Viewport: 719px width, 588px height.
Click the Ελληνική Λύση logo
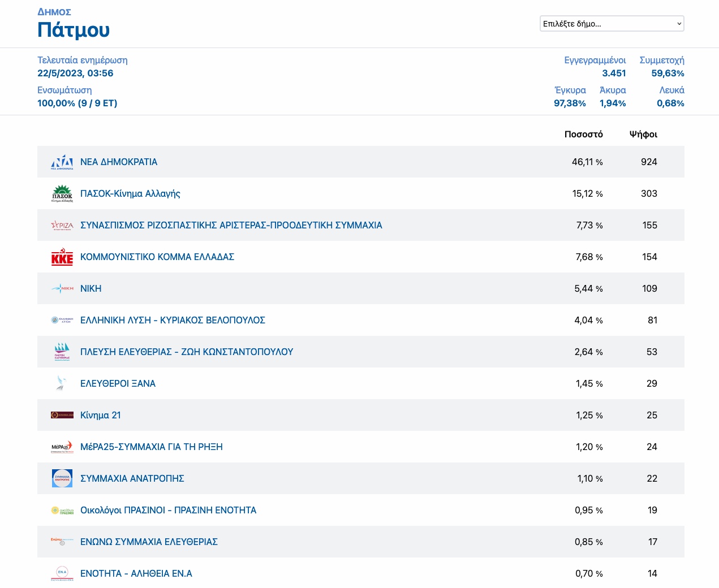click(x=62, y=320)
